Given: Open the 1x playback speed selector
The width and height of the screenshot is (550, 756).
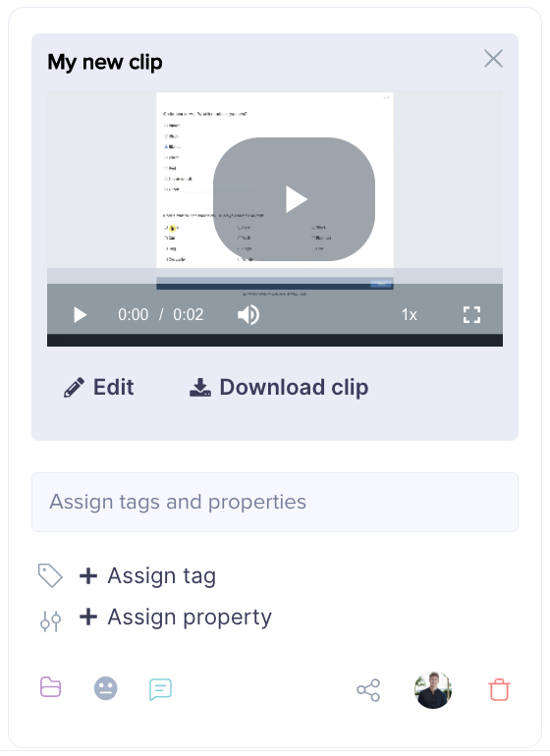Looking at the screenshot, I should point(410,315).
